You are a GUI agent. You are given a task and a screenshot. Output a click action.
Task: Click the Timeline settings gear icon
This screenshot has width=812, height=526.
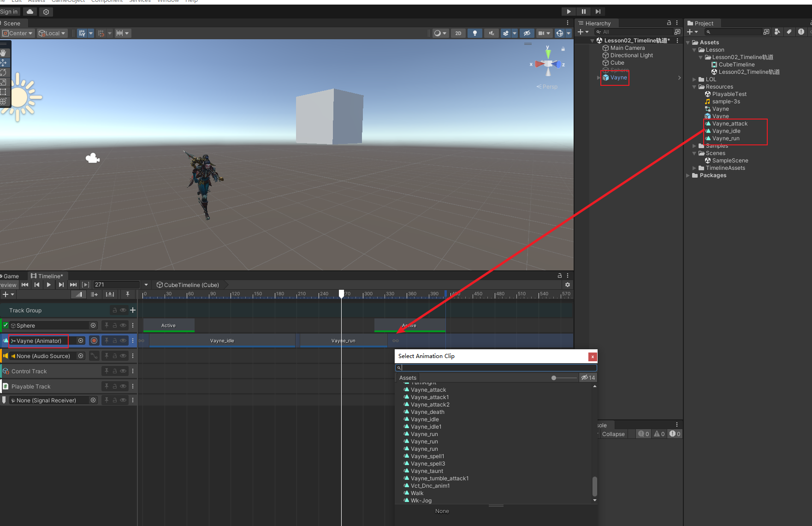pyautogui.click(x=568, y=285)
